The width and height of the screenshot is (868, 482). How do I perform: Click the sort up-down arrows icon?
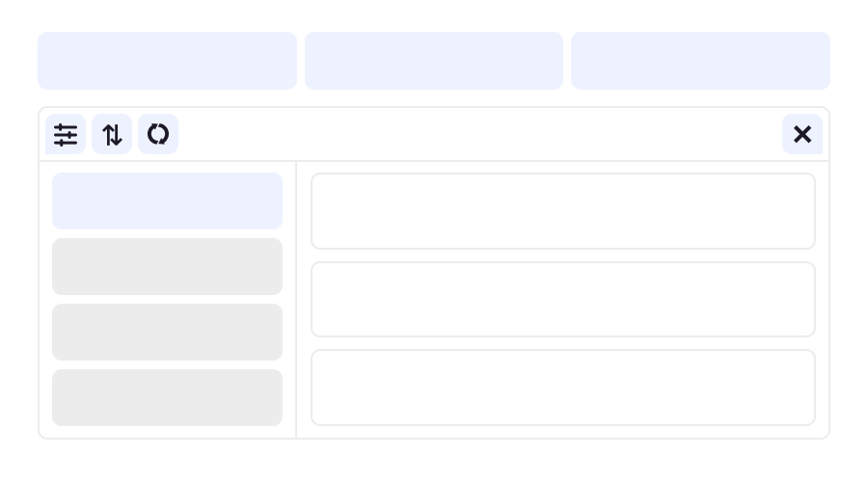coord(112,135)
